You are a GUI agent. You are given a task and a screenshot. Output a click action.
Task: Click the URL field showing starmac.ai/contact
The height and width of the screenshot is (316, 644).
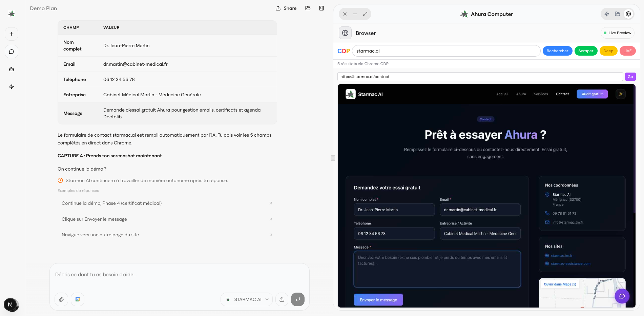[480, 77]
